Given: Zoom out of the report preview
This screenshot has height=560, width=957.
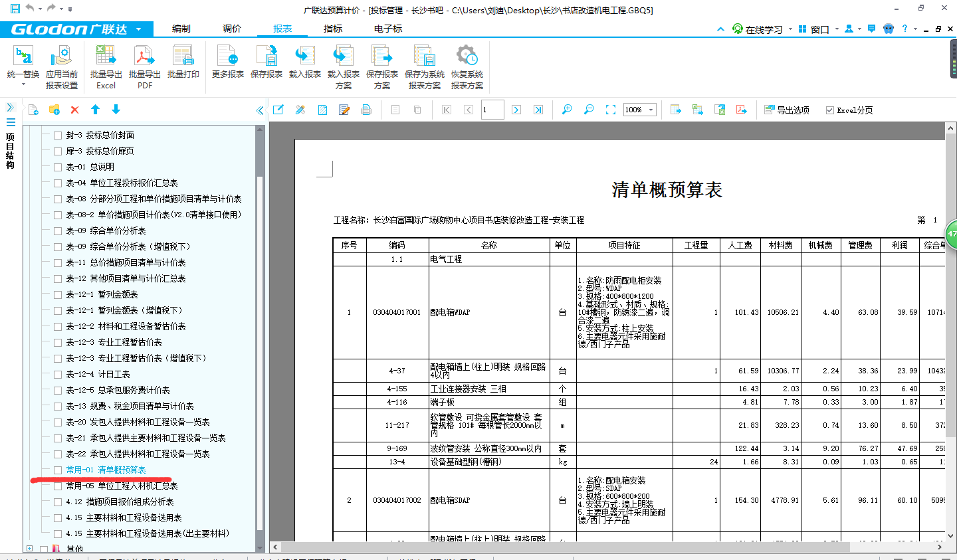Looking at the screenshot, I should (589, 110).
